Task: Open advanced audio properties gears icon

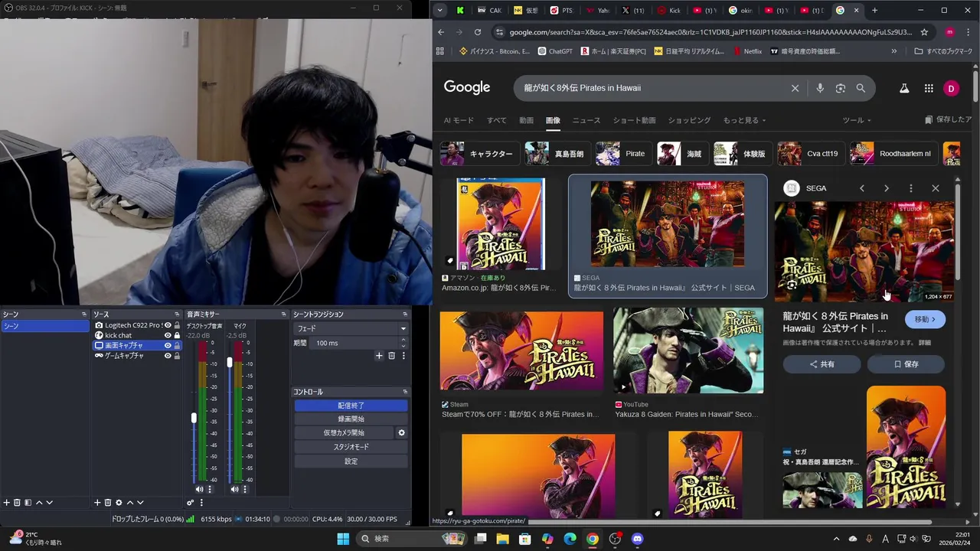Action: click(x=190, y=503)
